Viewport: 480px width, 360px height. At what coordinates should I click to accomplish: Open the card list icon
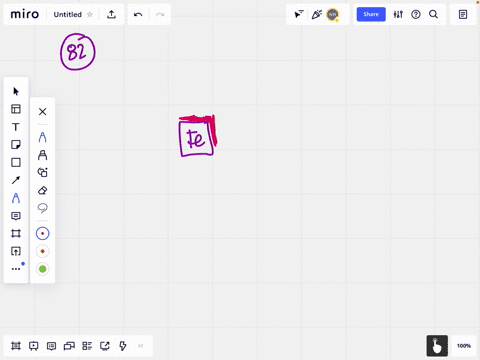point(87,346)
